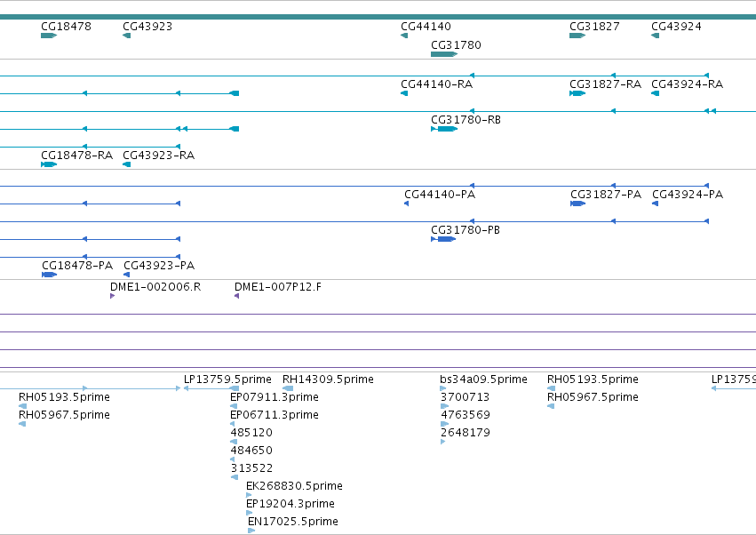
Task: Click the DME1-002O06.R feature label
Action: [x=155, y=287]
